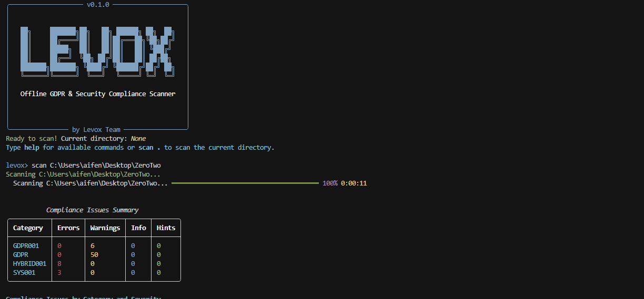Click the Category column header
The width and height of the screenshot is (644, 299).
pos(28,228)
